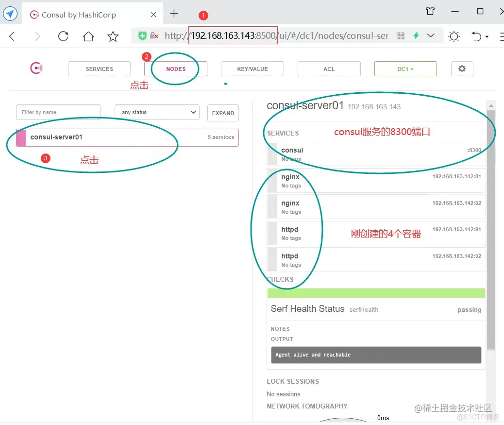Click the browser back arrow

[12, 36]
